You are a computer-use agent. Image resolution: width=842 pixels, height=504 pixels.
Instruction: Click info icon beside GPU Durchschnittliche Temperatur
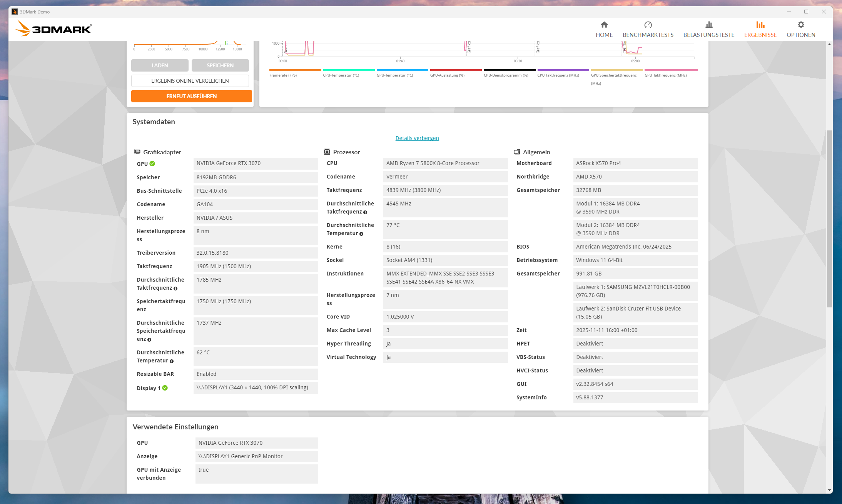pos(172,361)
